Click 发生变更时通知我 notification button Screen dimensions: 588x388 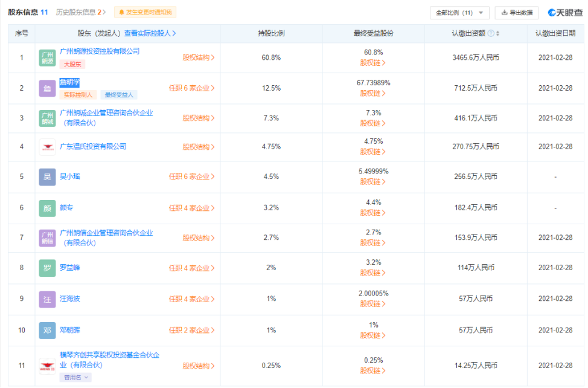coord(145,12)
